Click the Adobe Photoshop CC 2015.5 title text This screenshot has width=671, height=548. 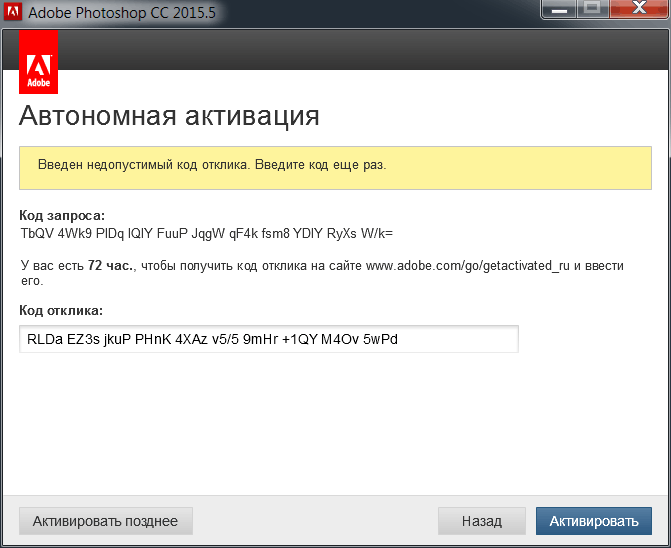(122, 12)
